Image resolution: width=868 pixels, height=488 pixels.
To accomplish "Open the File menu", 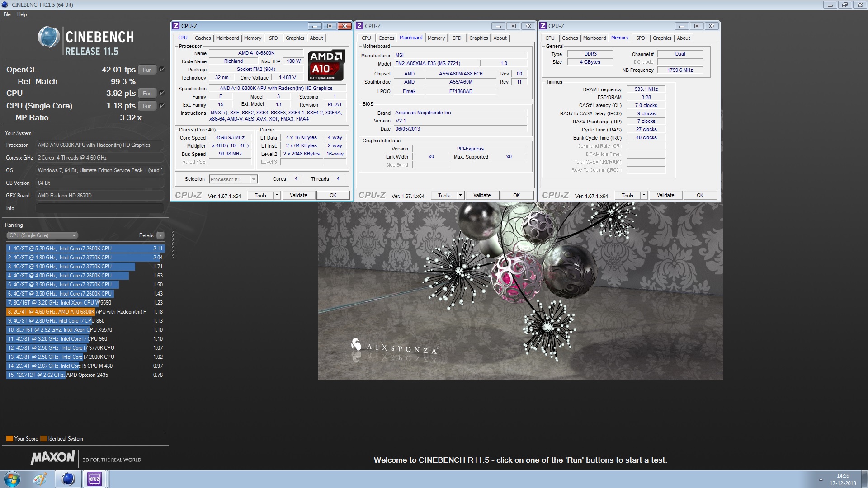I will [x=7, y=14].
